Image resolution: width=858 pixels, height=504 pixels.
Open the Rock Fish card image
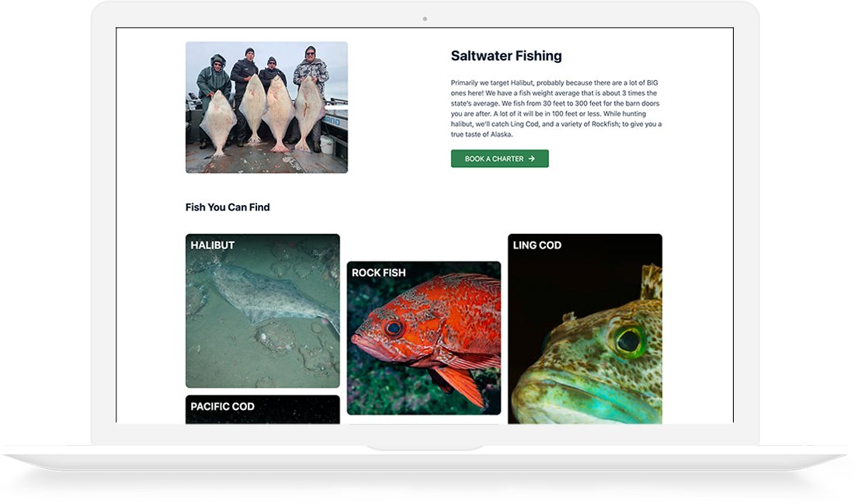pos(423,338)
